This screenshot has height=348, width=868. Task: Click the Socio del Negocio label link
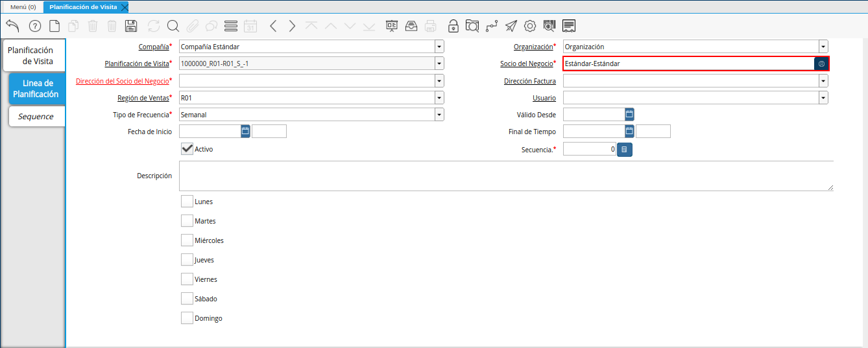tap(526, 64)
